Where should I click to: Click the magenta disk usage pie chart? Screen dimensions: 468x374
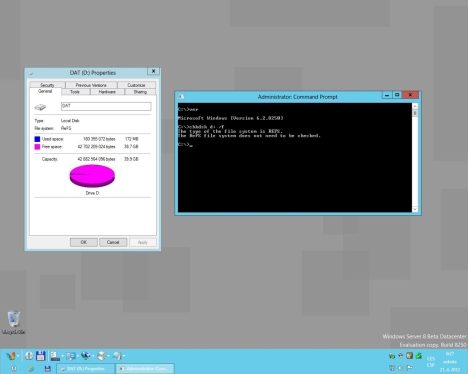tap(92, 176)
